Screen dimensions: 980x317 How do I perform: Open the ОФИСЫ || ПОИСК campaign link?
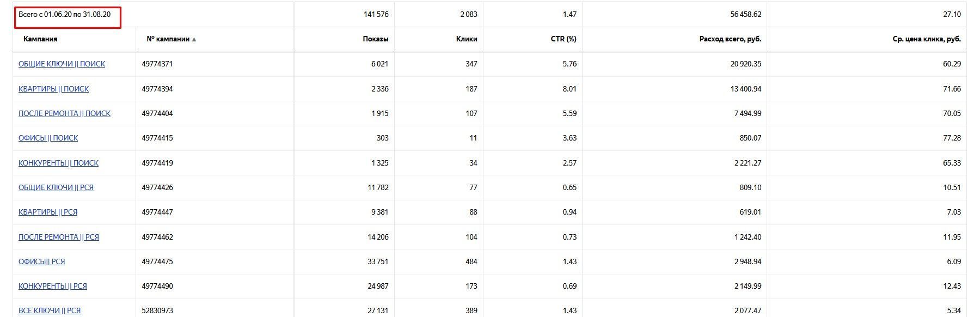point(48,138)
